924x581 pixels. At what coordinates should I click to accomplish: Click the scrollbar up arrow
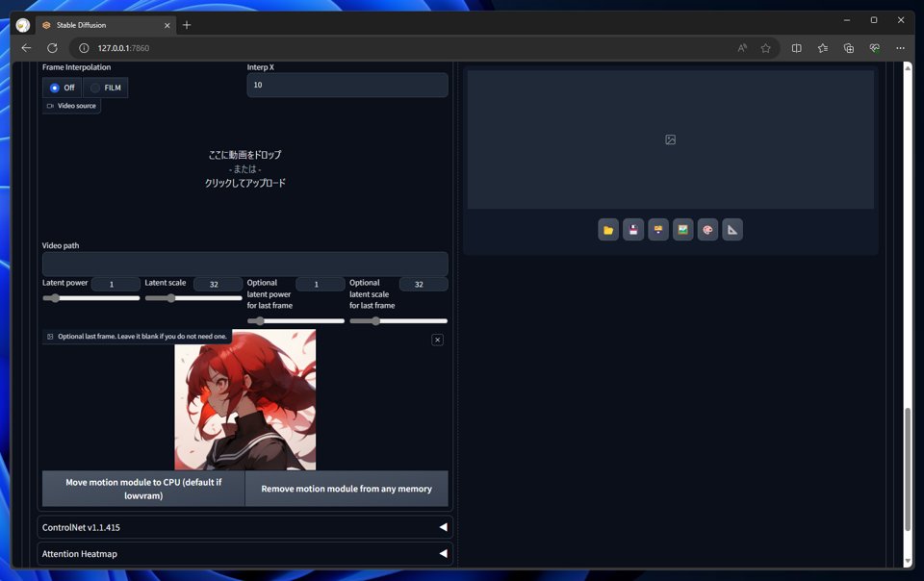(908, 68)
